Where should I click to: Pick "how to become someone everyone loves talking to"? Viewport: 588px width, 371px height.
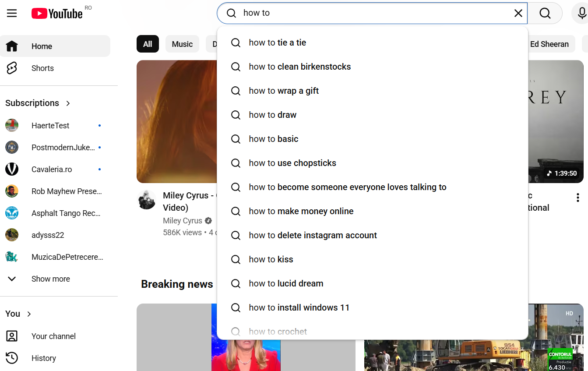pos(372,187)
